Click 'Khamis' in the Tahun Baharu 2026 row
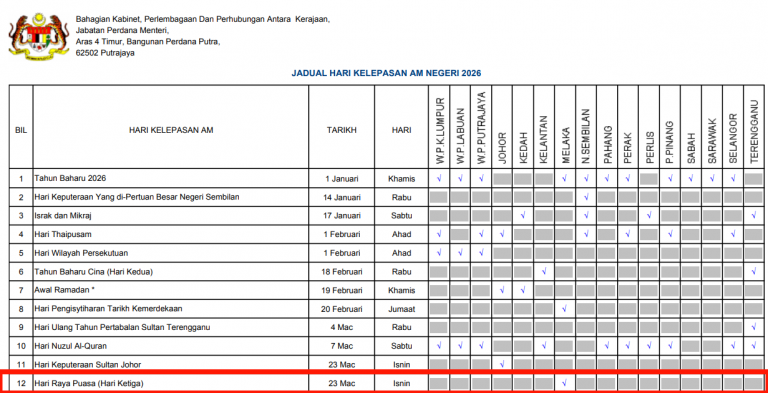The image size is (768, 393). [402, 179]
